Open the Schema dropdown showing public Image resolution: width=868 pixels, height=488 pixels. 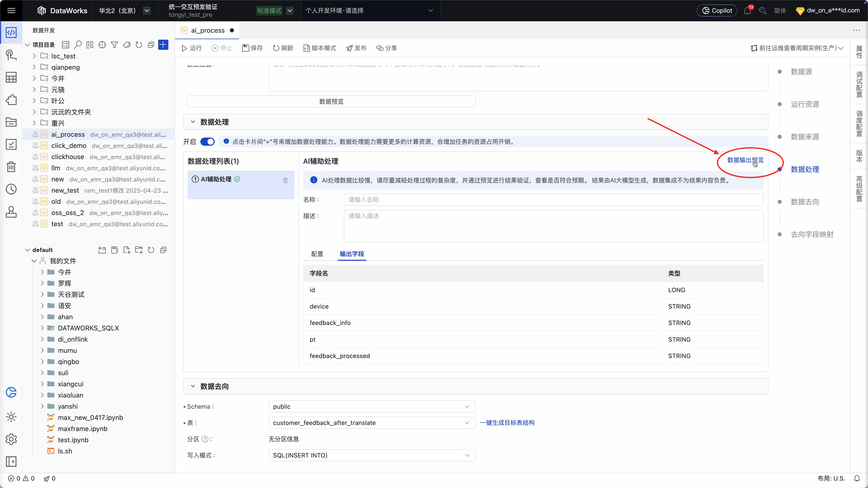pos(372,406)
